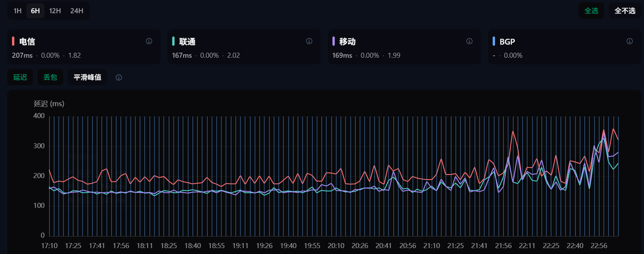Click the 2.02 value on 联通 card
Image resolution: width=644 pixels, height=254 pixels.
233,55
